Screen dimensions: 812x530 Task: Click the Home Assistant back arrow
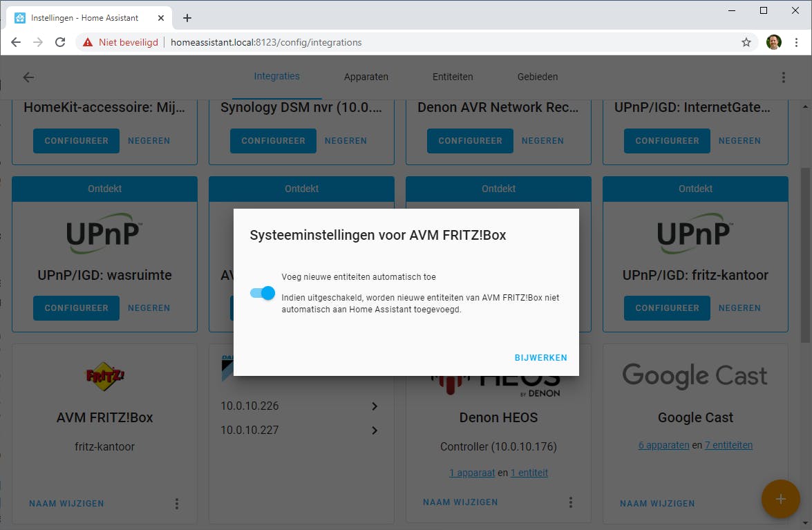28,77
